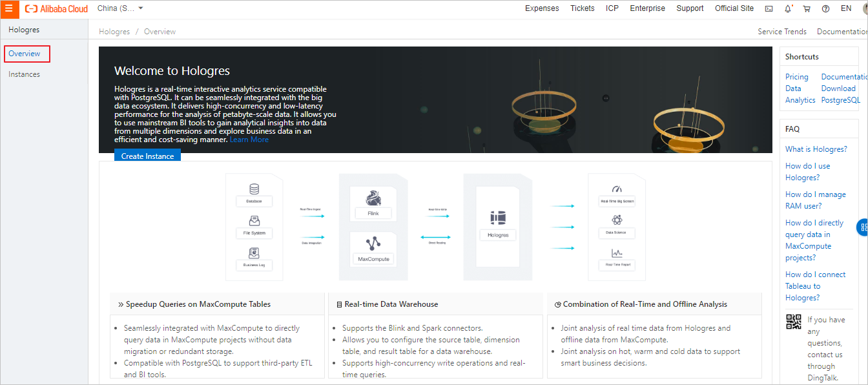Open the orange hamburger menu
The image size is (868, 385).
tap(9, 9)
